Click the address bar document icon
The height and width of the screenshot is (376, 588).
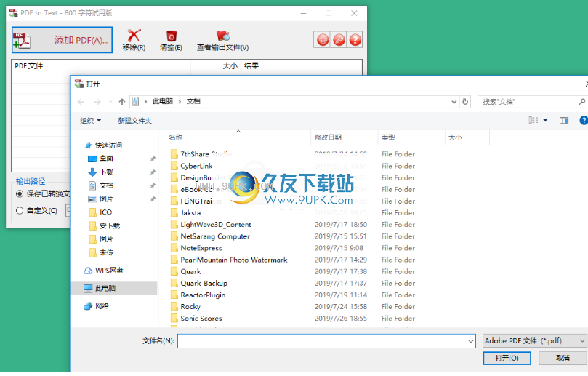[135, 102]
